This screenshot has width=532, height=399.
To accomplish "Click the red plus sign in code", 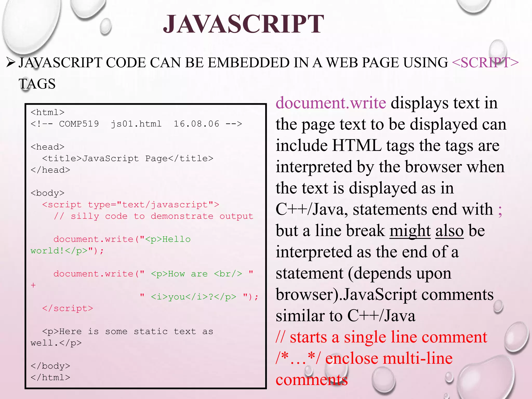I will (x=33, y=285).
